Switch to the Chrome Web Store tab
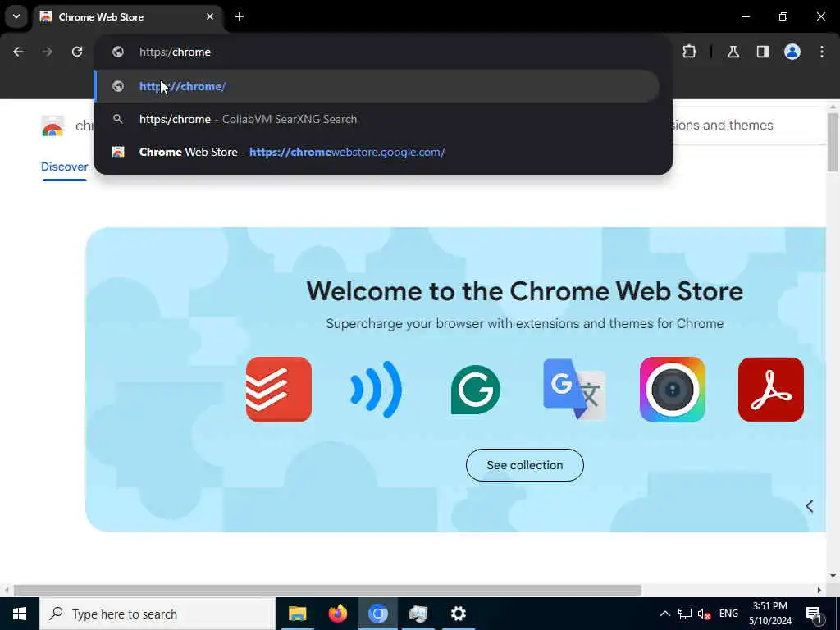 pos(129,17)
